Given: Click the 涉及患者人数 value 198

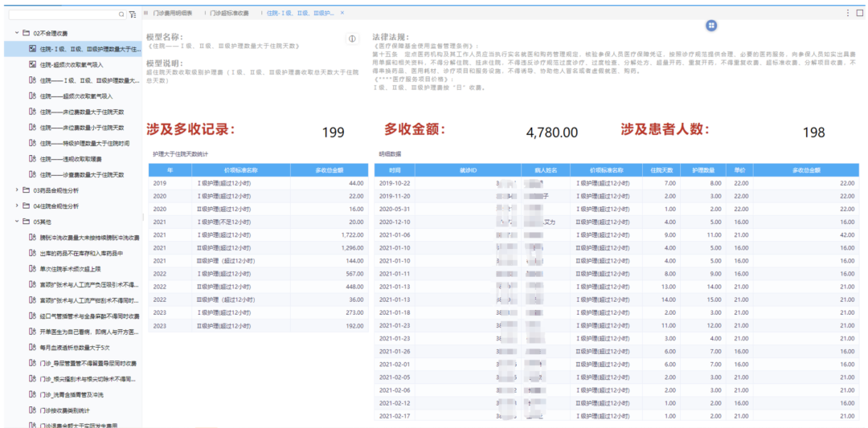Looking at the screenshot, I should coord(813,132).
